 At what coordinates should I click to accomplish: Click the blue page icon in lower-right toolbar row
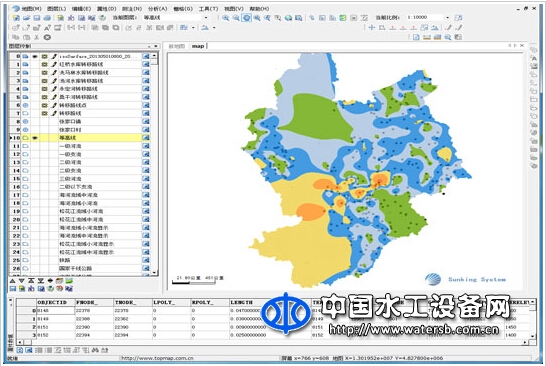(x=416, y=37)
